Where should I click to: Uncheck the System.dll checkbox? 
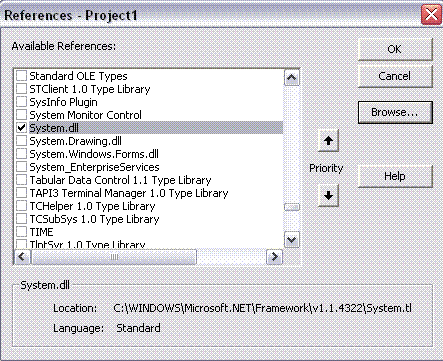(21, 128)
